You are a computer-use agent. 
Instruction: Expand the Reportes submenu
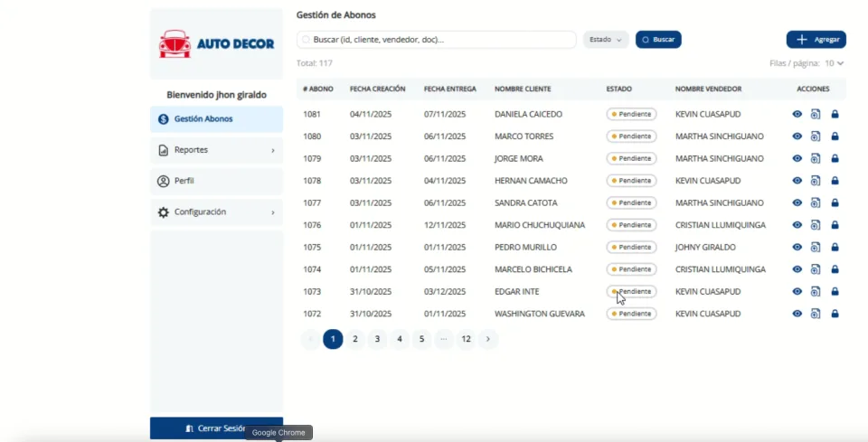point(216,150)
